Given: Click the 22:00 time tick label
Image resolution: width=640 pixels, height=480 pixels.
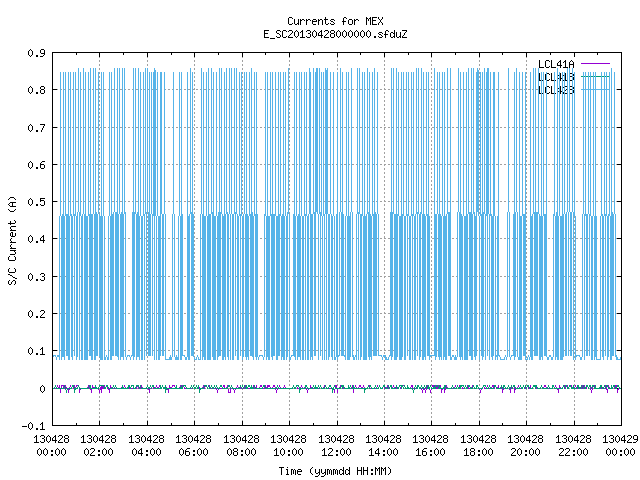Looking at the screenshot, I should 573,452.
